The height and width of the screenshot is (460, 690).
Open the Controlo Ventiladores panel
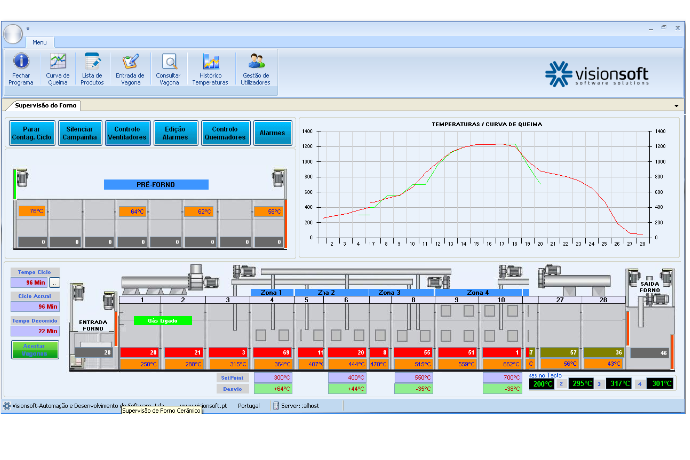[128, 133]
